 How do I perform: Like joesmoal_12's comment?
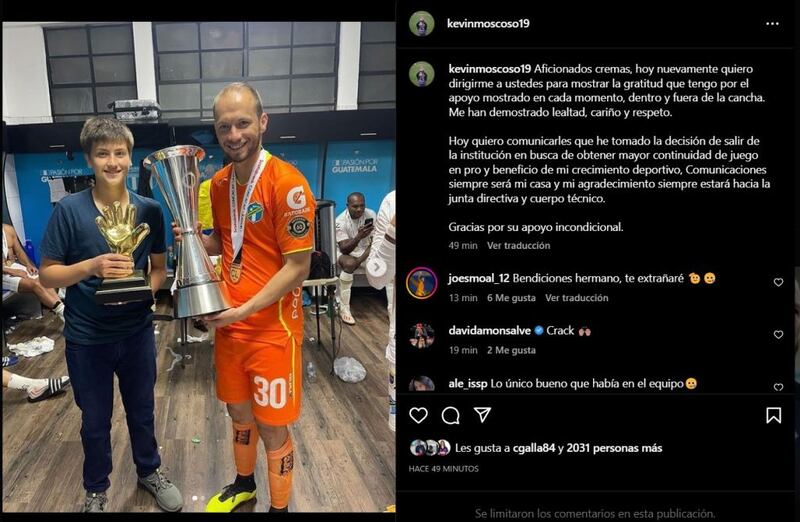[778, 282]
